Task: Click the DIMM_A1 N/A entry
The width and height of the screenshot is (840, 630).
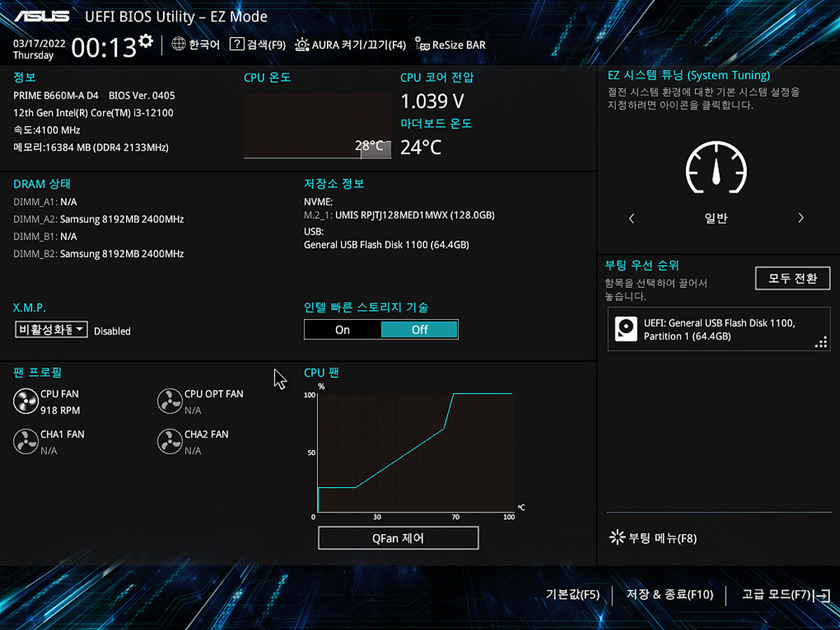Action: tap(45, 202)
